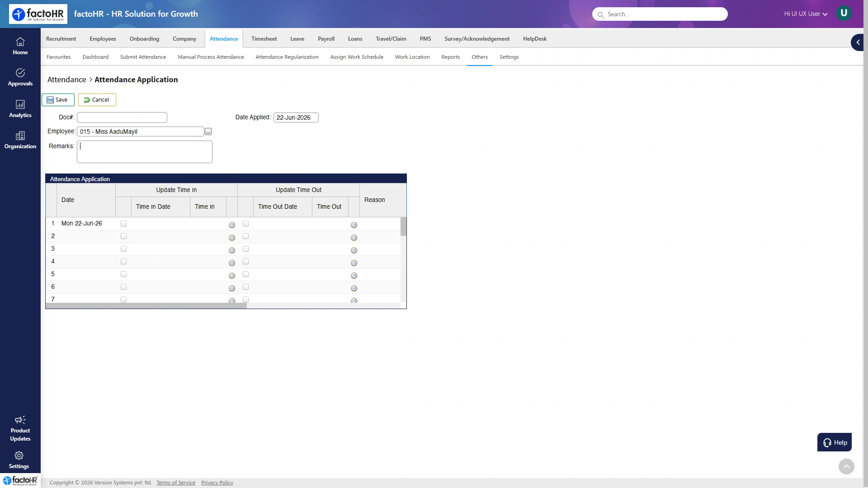
Task: Open Terms of Service link
Action: tap(176, 483)
